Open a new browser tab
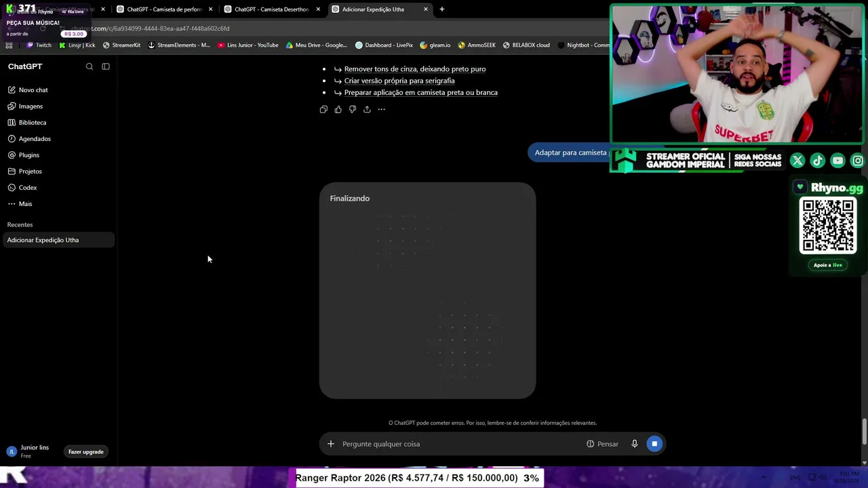The height and width of the screenshot is (488, 868). 442,9
